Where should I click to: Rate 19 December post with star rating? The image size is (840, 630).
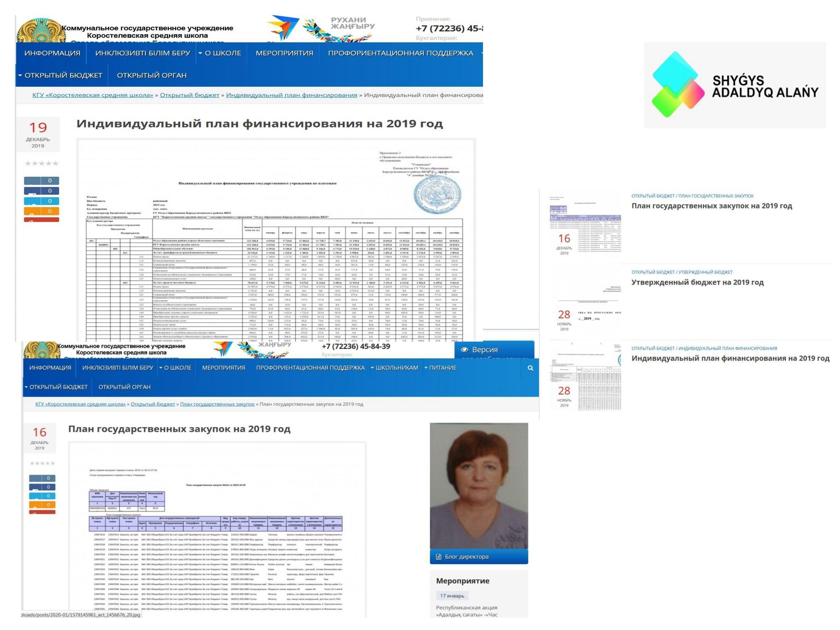tap(42, 164)
